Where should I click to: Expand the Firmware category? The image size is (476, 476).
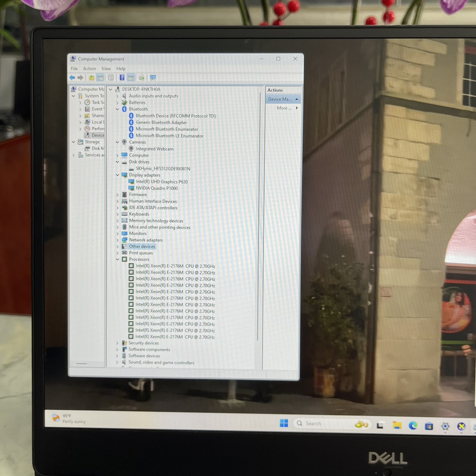(x=118, y=195)
